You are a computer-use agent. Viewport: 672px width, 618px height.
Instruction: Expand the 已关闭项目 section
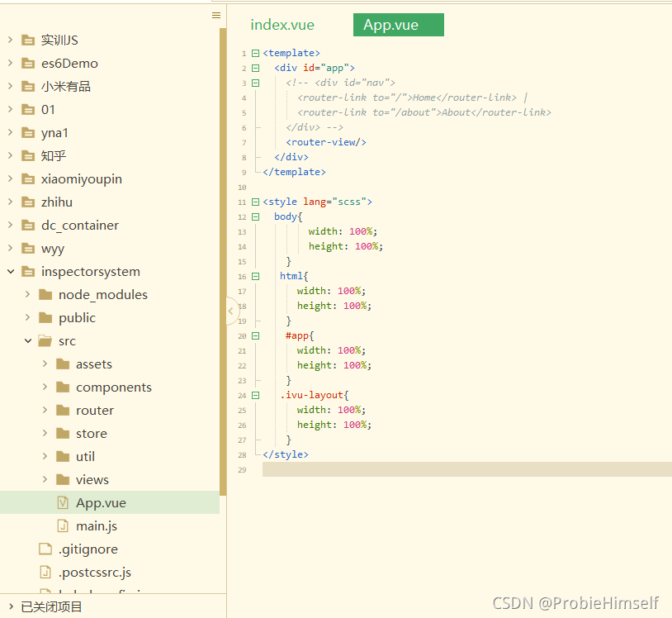11,607
